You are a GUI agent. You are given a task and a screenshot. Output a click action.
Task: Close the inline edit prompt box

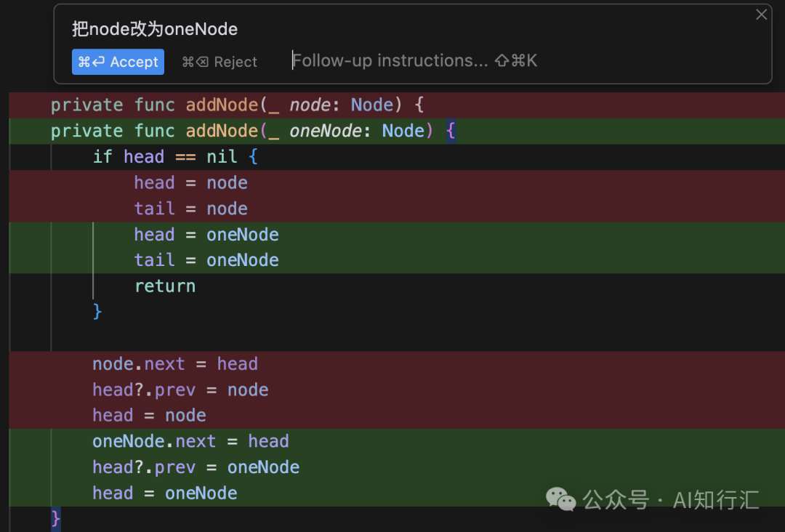pyautogui.click(x=761, y=15)
